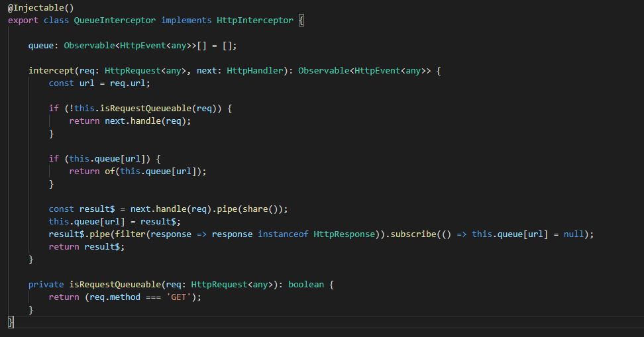Click the 'const result$' declaration
The width and height of the screenshot is (644, 337).
click(x=81, y=209)
